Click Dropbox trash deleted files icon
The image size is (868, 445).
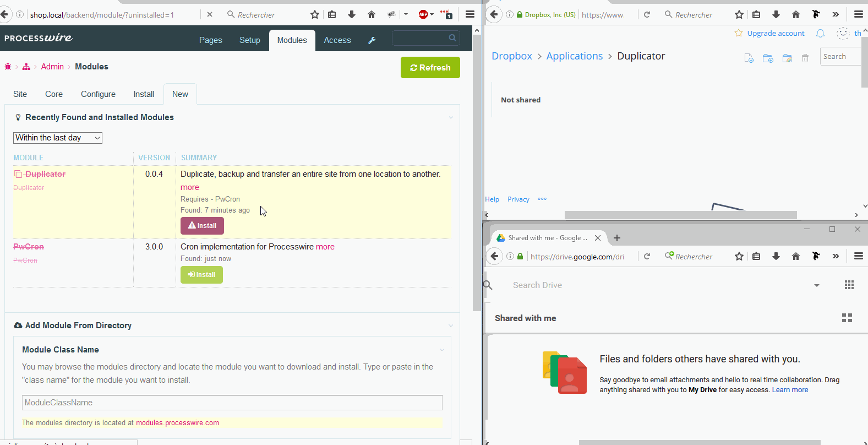click(x=805, y=58)
